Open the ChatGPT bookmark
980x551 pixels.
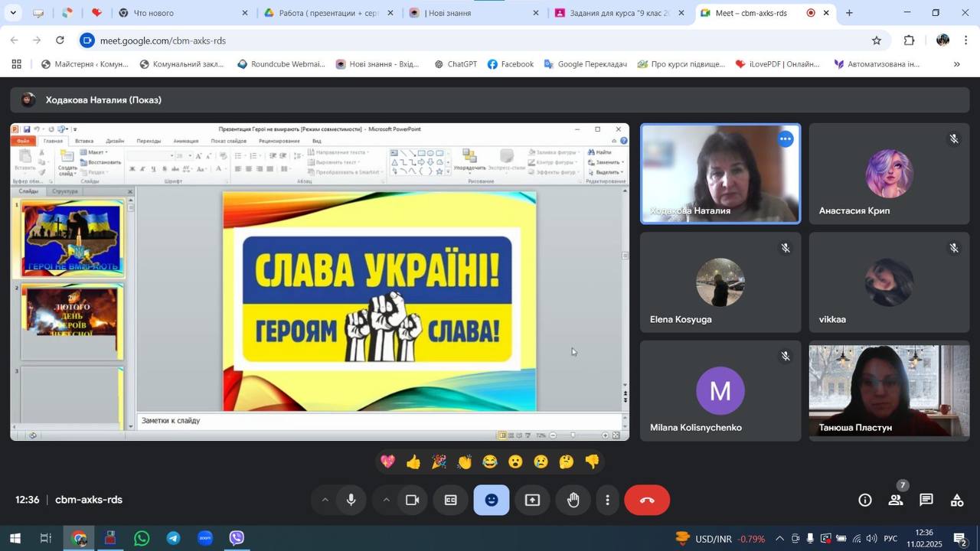coord(456,64)
